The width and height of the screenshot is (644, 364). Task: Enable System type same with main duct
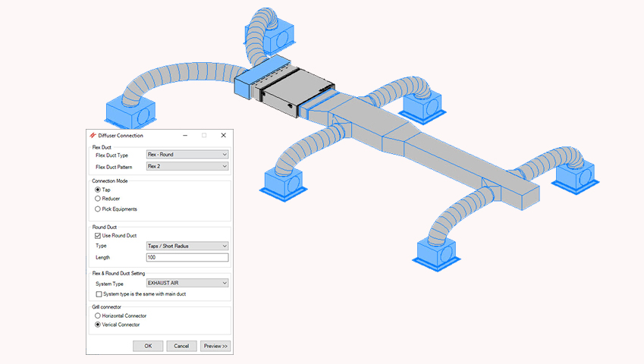[x=99, y=294]
